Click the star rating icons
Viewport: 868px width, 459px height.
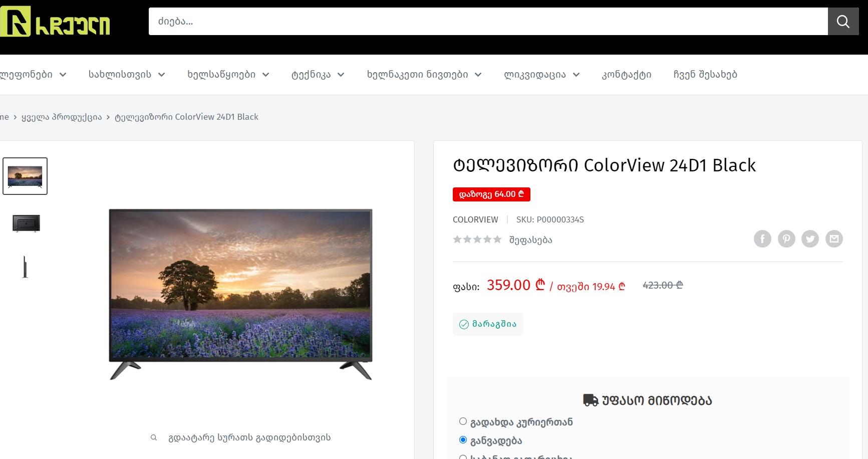(x=477, y=240)
